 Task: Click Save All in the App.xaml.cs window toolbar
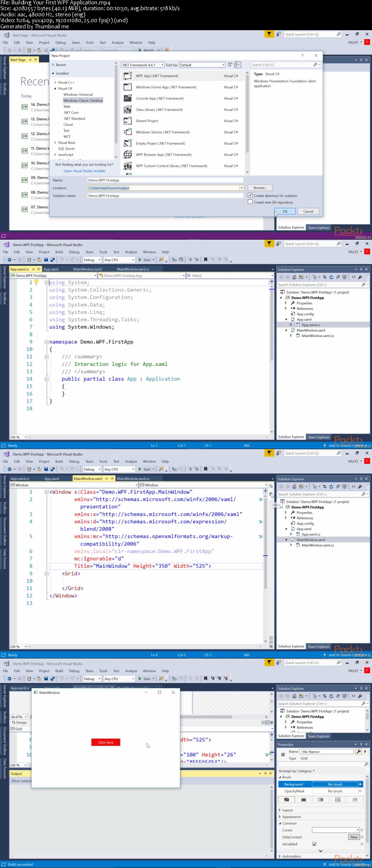coord(53,260)
